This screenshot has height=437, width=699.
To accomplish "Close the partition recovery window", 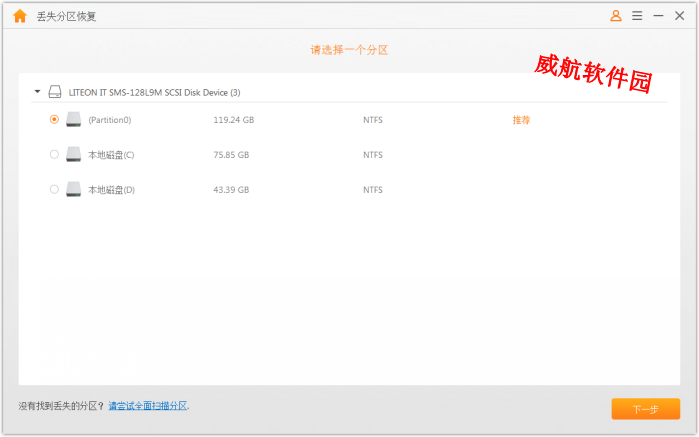I will click(681, 16).
